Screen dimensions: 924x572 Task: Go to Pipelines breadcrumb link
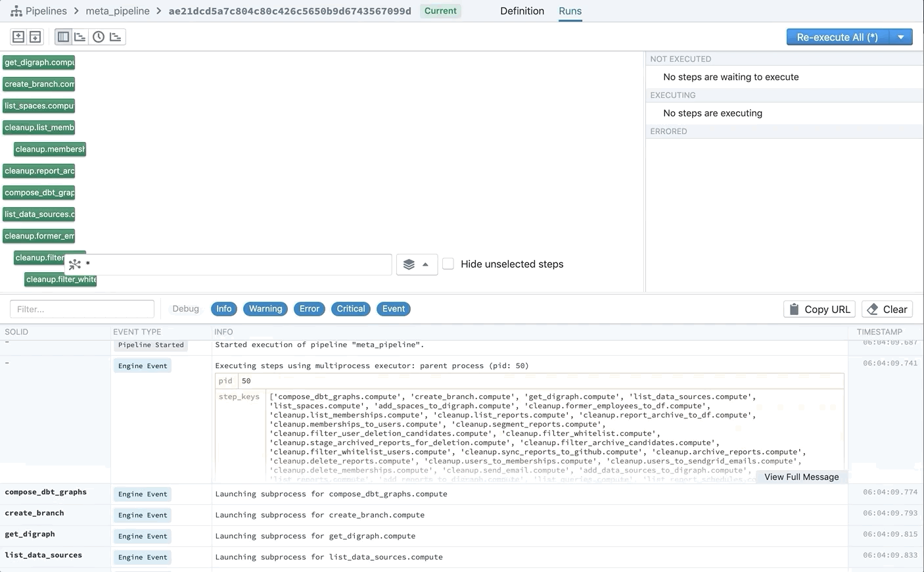[46, 11]
